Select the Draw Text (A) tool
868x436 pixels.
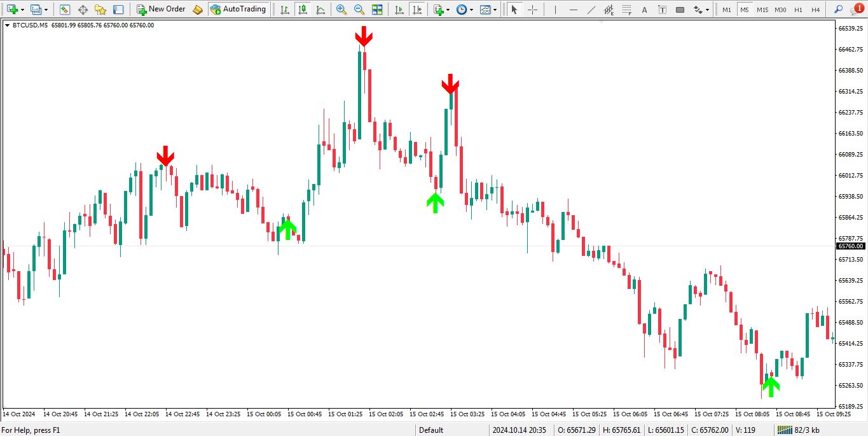coord(645,10)
